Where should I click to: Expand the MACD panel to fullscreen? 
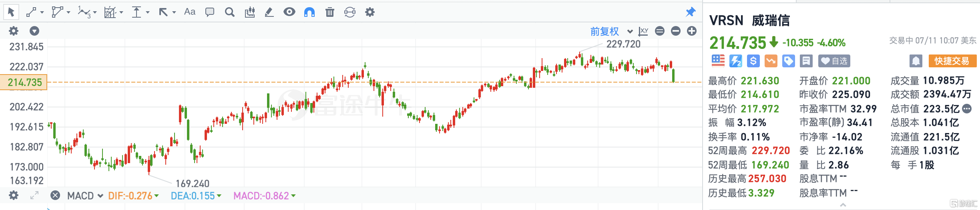pos(34,195)
